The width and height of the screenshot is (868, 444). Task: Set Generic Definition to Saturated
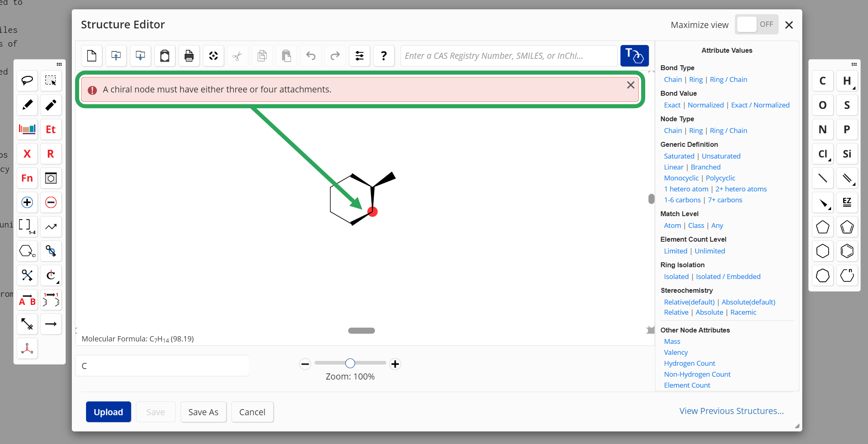click(679, 156)
